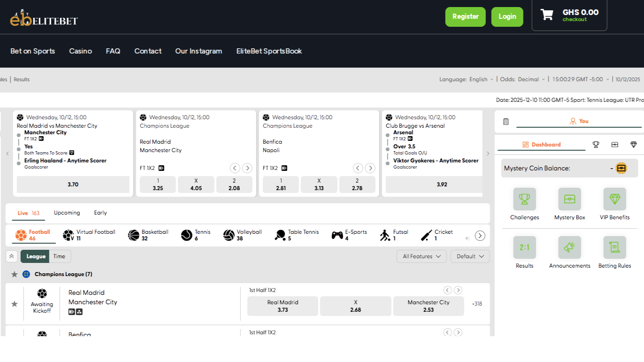Image resolution: width=644 pixels, height=362 pixels.
Task: Move the featured bets carousel left
Action: [x=8, y=154]
